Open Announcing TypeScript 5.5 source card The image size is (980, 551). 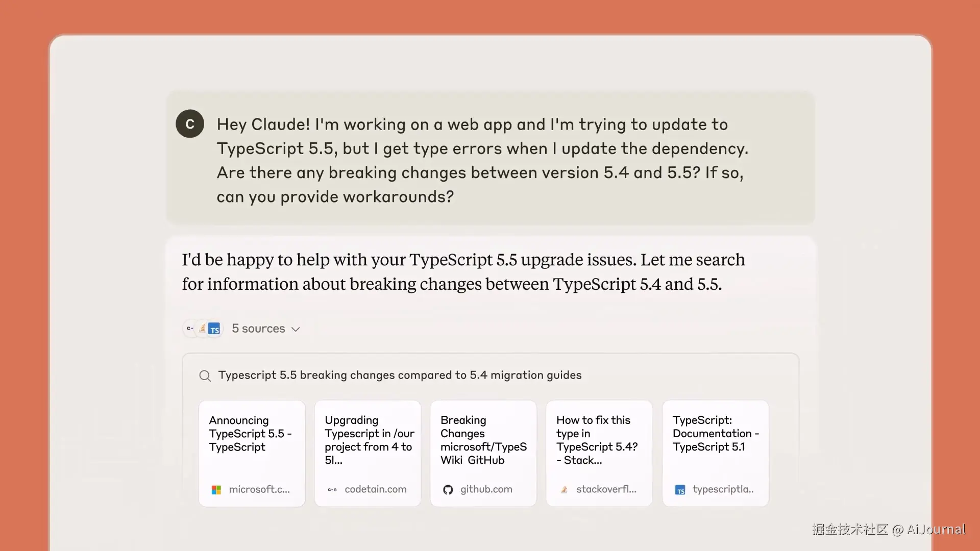click(x=252, y=444)
